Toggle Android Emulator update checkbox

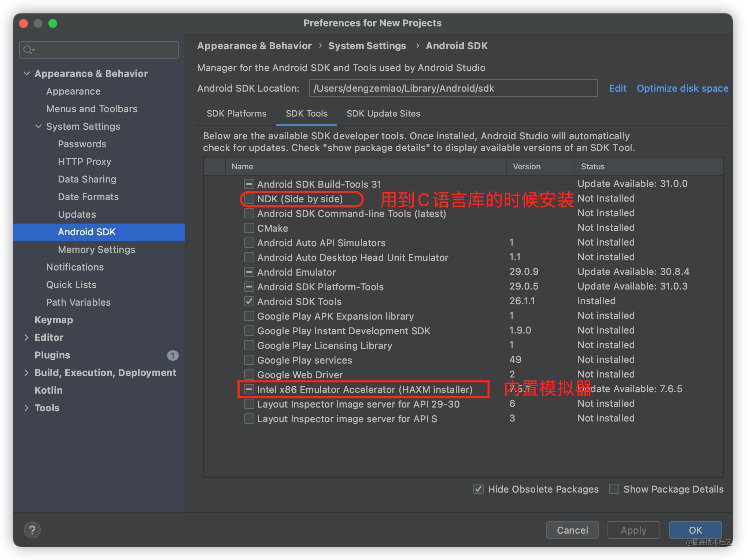[x=249, y=272]
